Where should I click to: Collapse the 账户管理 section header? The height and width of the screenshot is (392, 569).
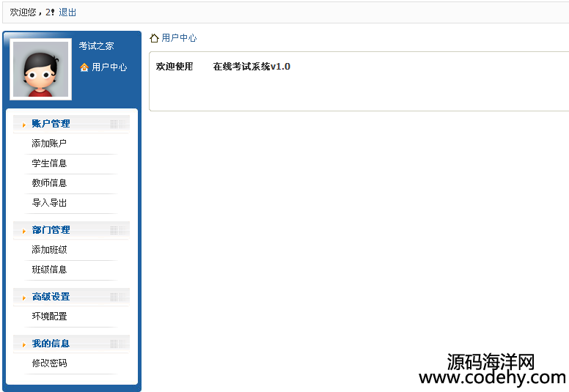[71, 124]
